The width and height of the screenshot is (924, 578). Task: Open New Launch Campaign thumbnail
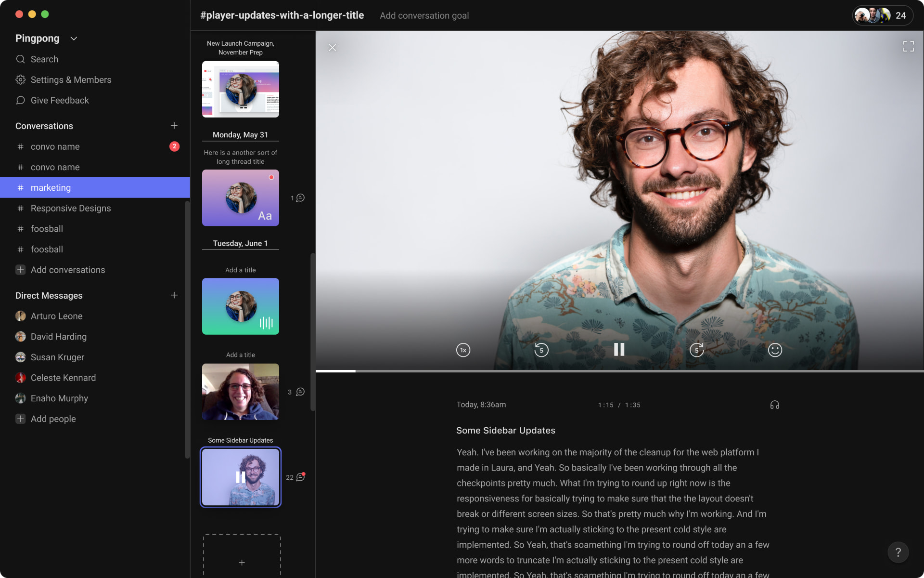click(x=241, y=89)
